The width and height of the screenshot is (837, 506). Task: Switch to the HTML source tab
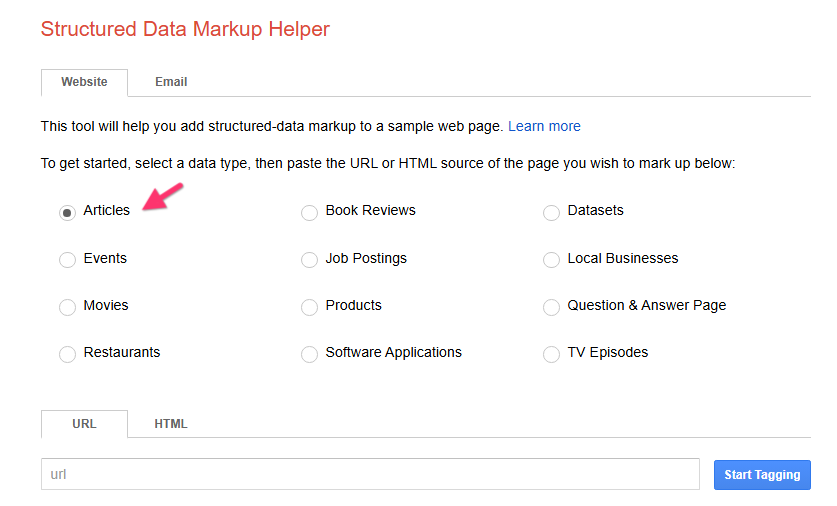171,424
